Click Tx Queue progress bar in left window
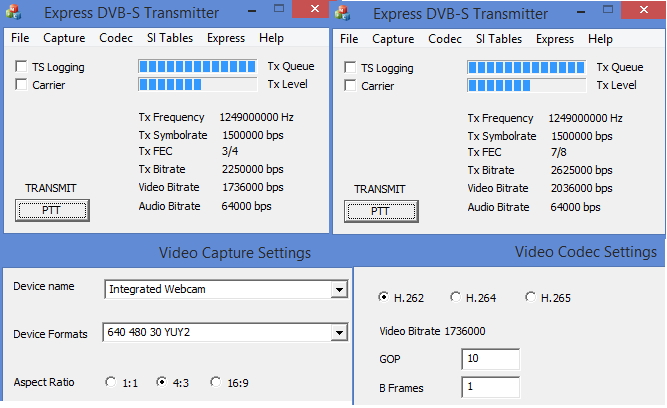667x408 pixels. tap(197, 66)
